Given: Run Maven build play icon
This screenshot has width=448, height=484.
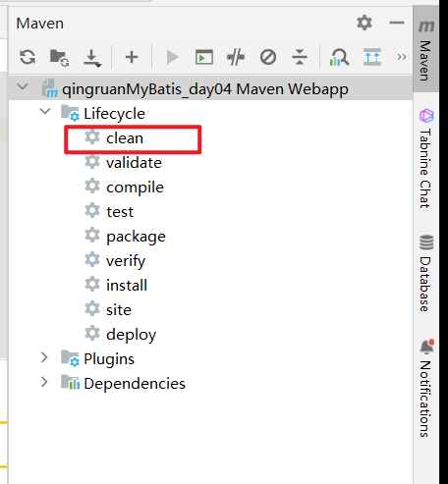Looking at the screenshot, I should click(173, 58).
